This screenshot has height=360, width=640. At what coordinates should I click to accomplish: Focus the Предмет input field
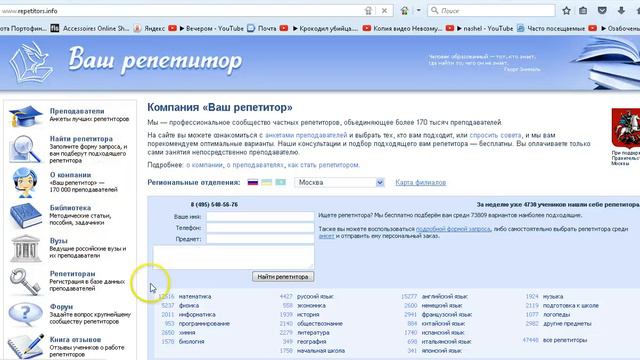pyautogui.click(x=260, y=239)
